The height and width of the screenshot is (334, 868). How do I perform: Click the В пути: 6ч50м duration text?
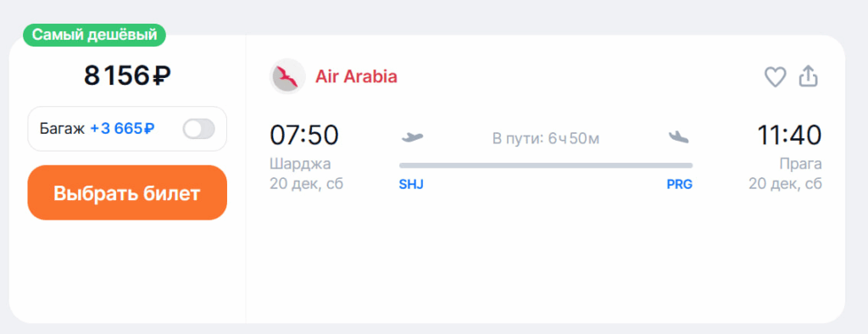pyautogui.click(x=546, y=138)
